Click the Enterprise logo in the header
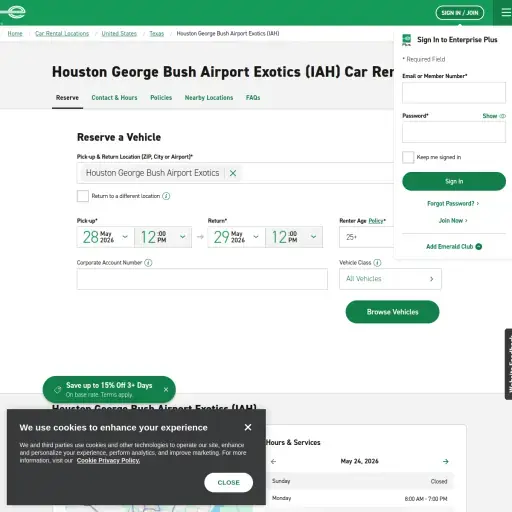 (13, 12)
